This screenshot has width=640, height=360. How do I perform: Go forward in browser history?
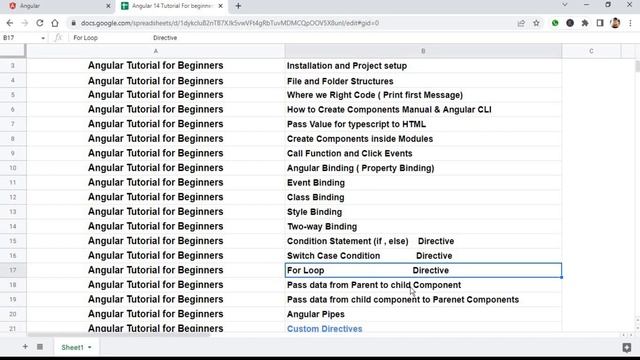(24, 23)
